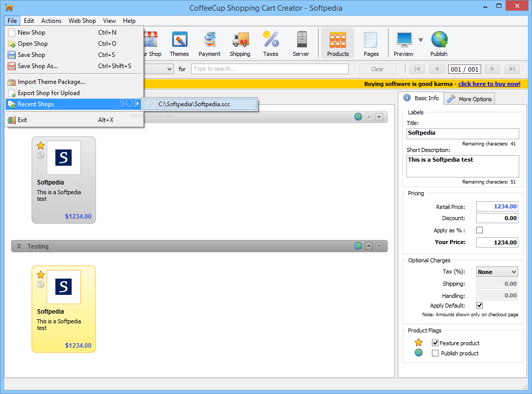The height and width of the screenshot is (394, 532).
Task: Open the Taxes percent icon
Action: coord(270,43)
